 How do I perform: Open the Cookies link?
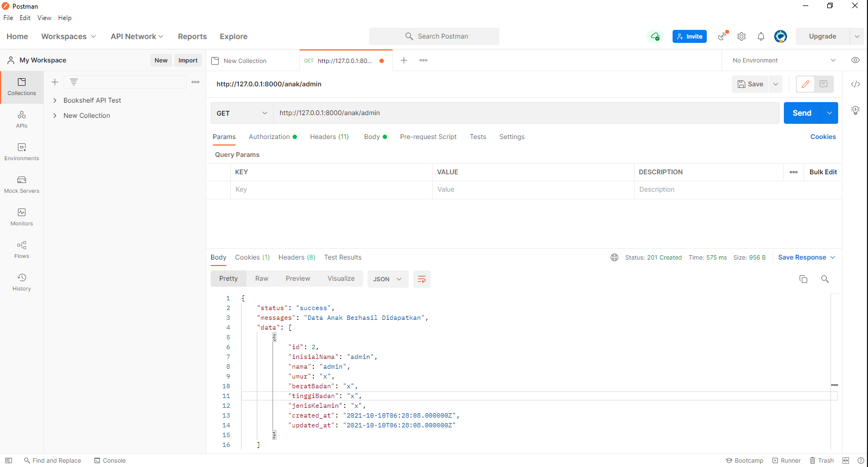click(823, 137)
